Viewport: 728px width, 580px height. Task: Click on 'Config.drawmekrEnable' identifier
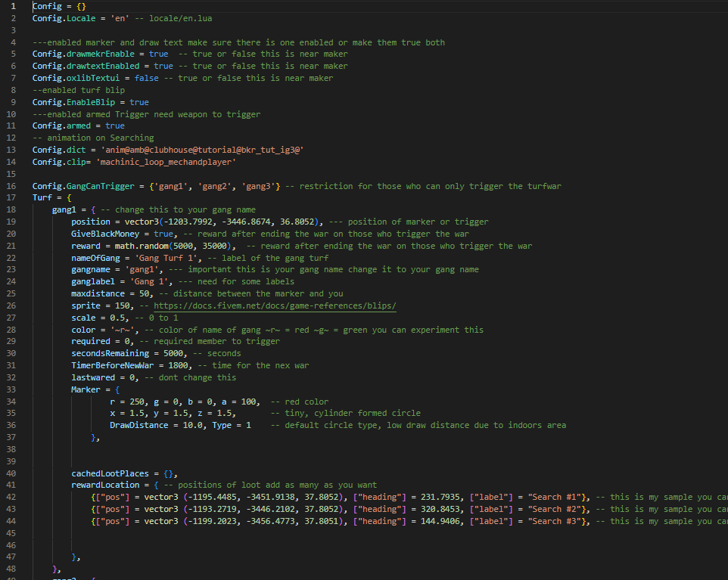(83, 54)
